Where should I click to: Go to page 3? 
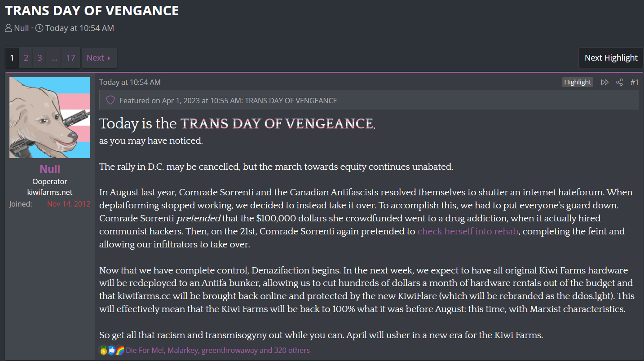(x=40, y=57)
